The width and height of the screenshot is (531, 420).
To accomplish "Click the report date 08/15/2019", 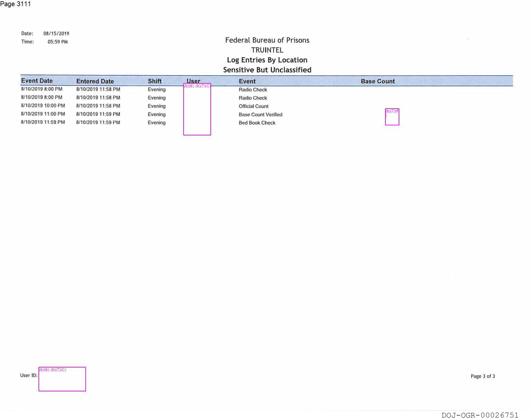I will click(56, 33).
